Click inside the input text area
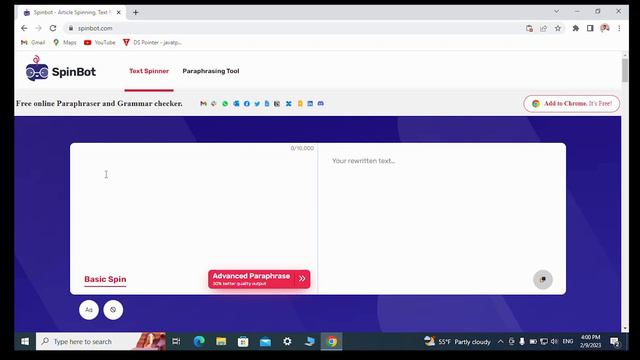 [194, 208]
